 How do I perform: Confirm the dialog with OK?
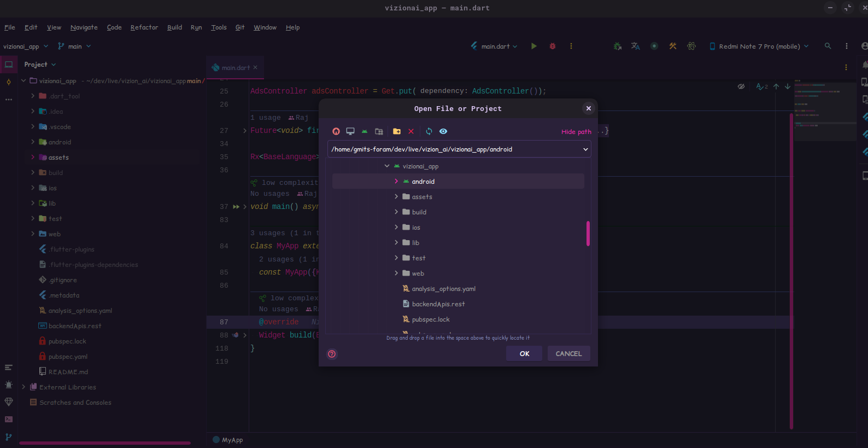[x=524, y=353]
